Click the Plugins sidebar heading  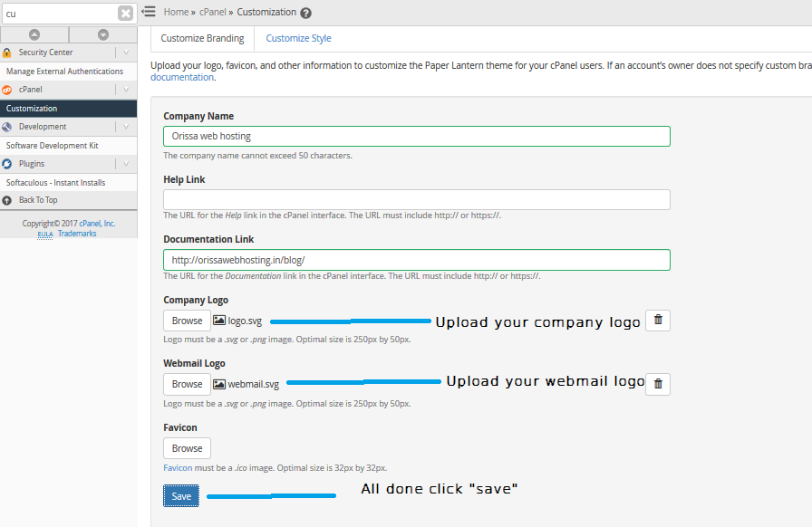tap(32, 164)
